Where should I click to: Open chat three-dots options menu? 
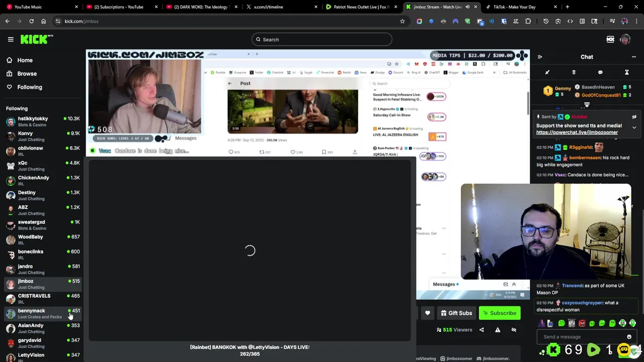(634, 57)
